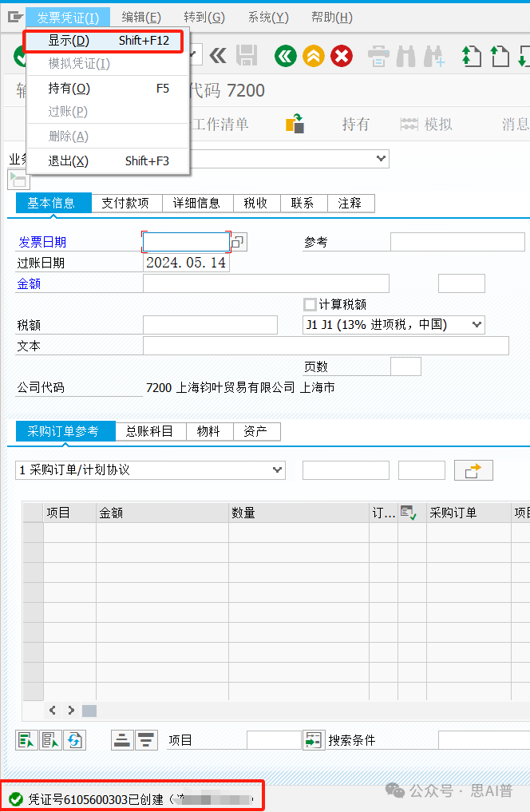Choose 退出(X) in the menu
The height and width of the screenshot is (812, 530).
coord(69,161)
